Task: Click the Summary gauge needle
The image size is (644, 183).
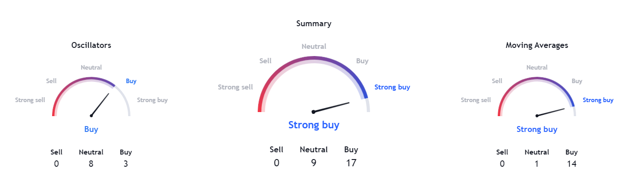Action: [332, 107]
